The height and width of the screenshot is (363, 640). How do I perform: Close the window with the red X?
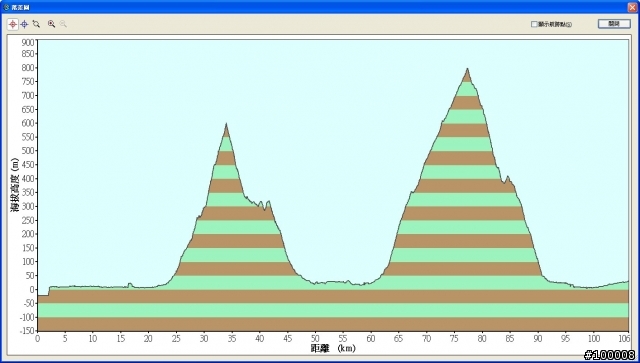(x=632, y=7)
